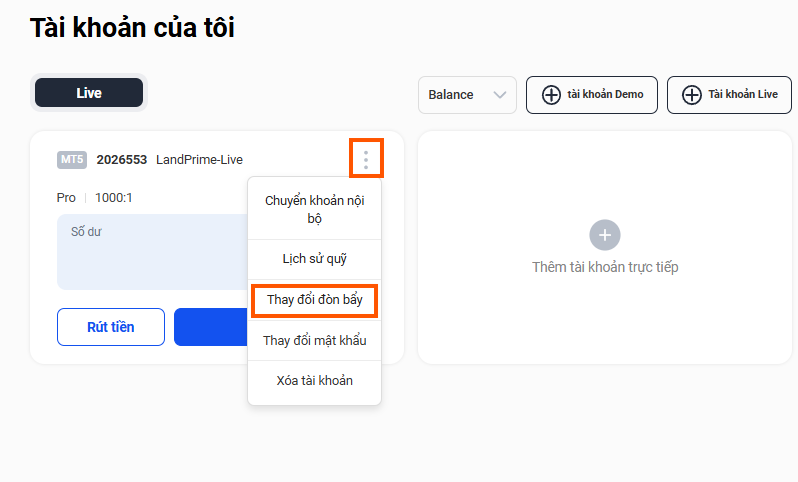798x482 pixels.
Task: Click account number 2026553
Action: 122,160
